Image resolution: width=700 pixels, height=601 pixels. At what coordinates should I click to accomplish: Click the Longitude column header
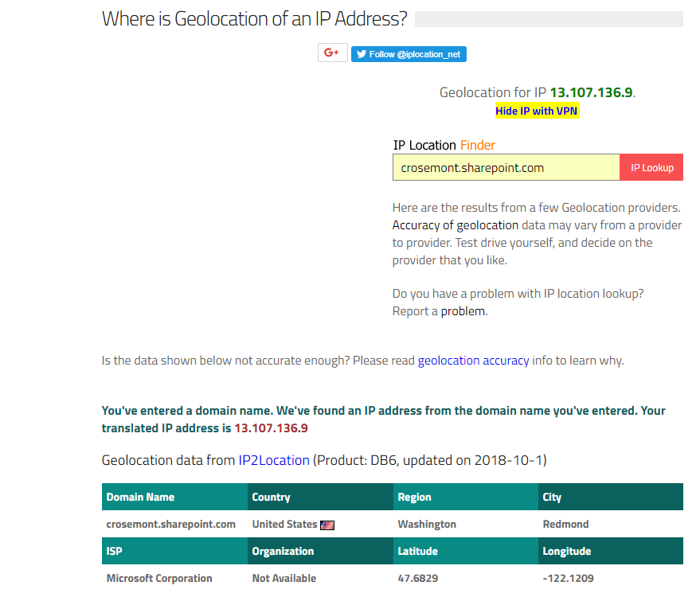[566, 551]
